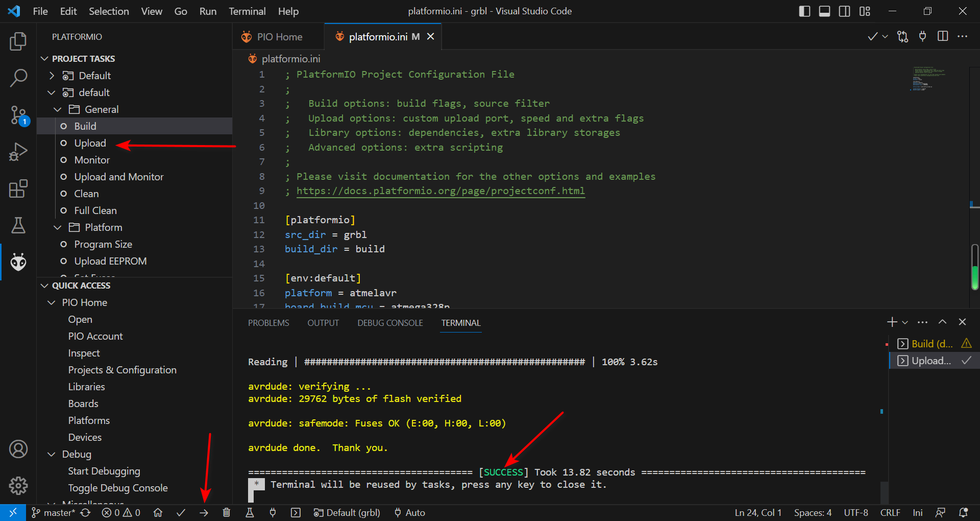Screen dimensions: 980x521
Task: Collapse the QUICK ACCESS section
Action: (x=45, y=286)
